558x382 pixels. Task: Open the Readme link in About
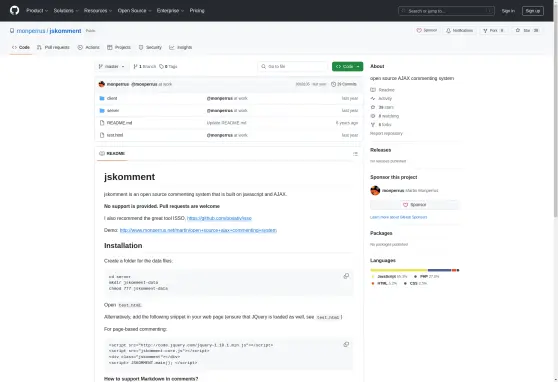coord(383,90)
